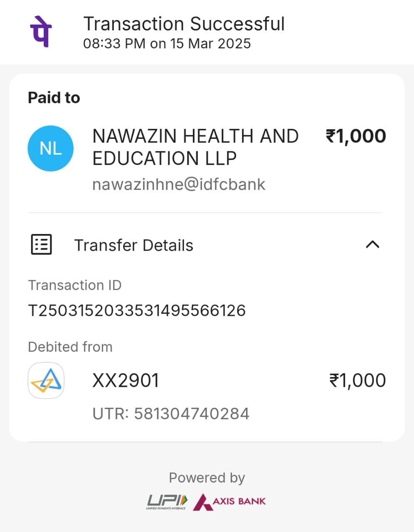Click the Paid to label
The width and height of the screenshot is (414, 532).
coord(54,98)
